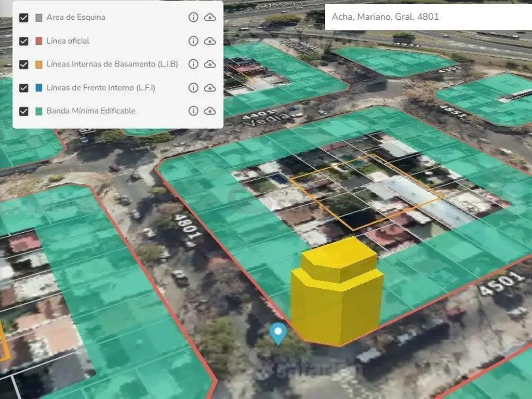Click the green Banda Mínima color swatch
This screenshot has width=532, height=399.
39,111
